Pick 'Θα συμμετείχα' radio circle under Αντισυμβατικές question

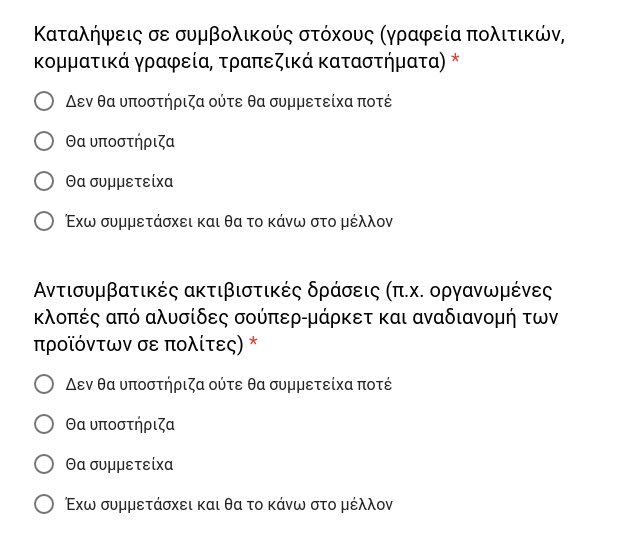click(x=44, y=464)
